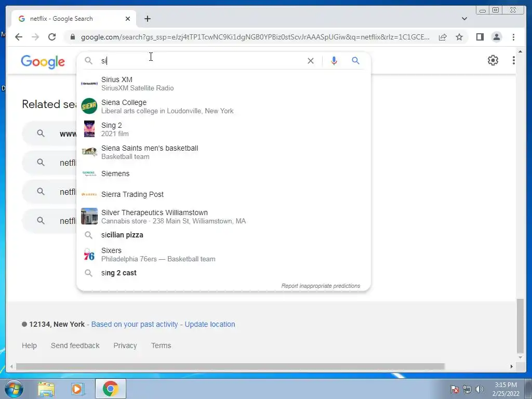Click the Update location link
Screen dimensions: 532x399
tap(210, 324)
